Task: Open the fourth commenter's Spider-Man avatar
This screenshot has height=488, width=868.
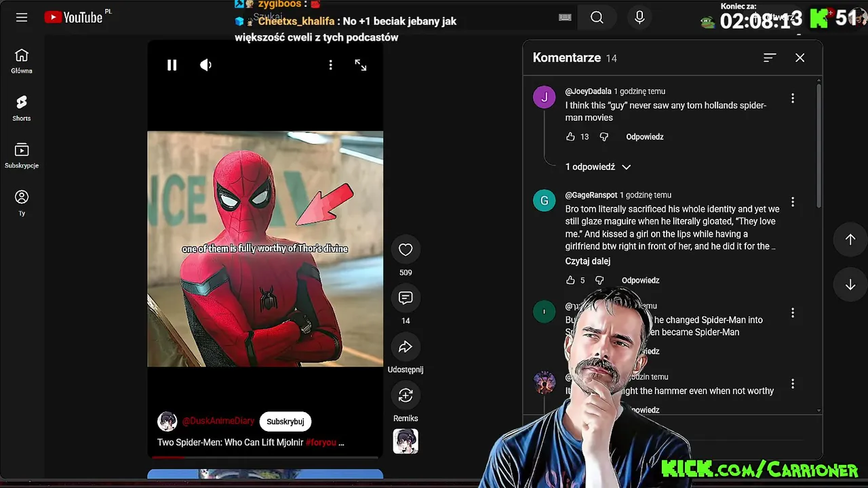Action: click(544, 383)
